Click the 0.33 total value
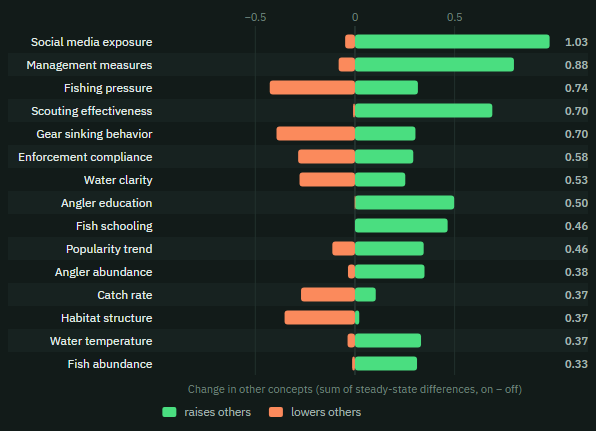The width and height of the screenshot is (596, 431). (x=576, y=364)
